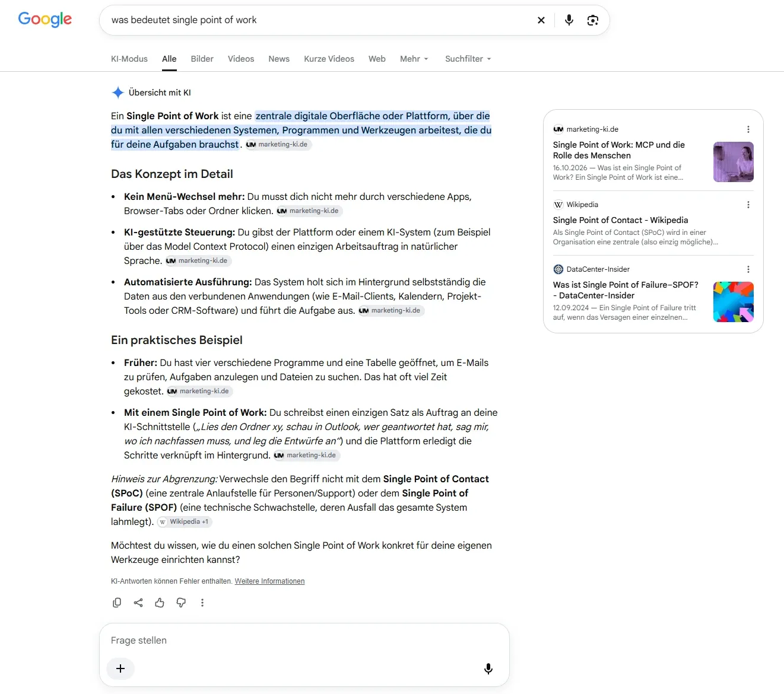Open the marketing-ki.de article thumbnail

click(734, 162)
